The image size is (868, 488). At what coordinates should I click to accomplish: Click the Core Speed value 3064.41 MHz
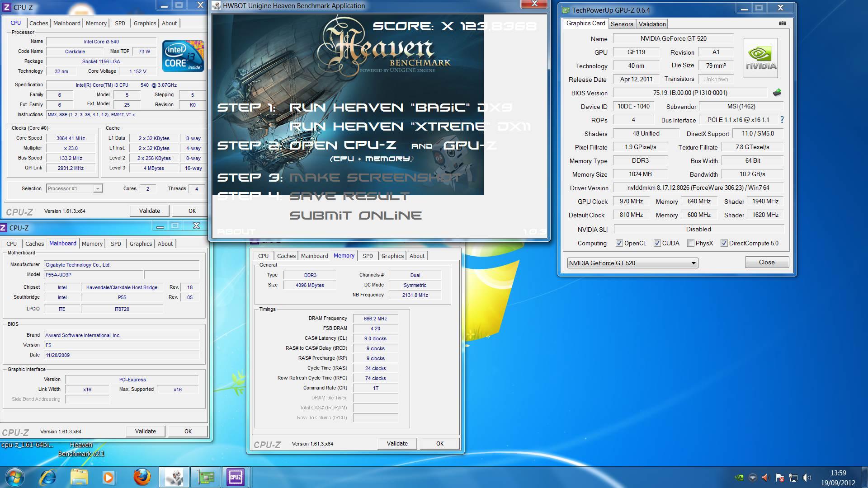point(71,138)
